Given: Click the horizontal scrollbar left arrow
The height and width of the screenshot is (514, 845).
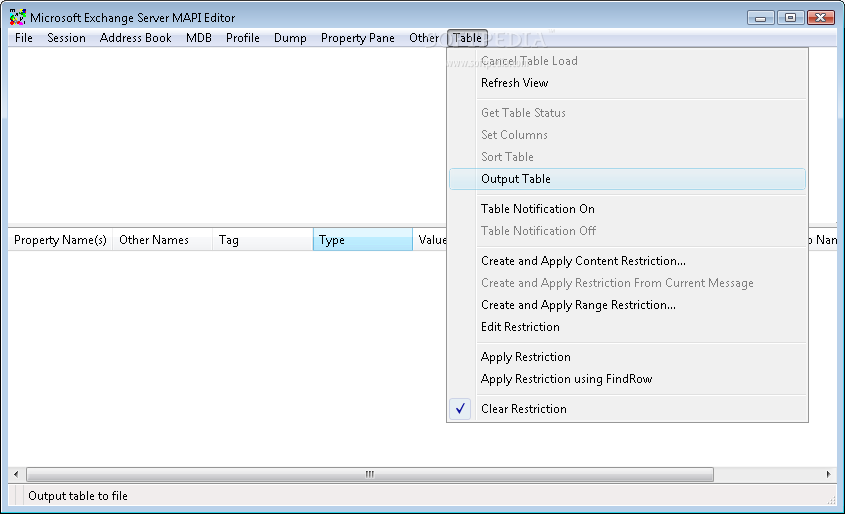Looking at the screenshot, I should (x=16, y=475).
